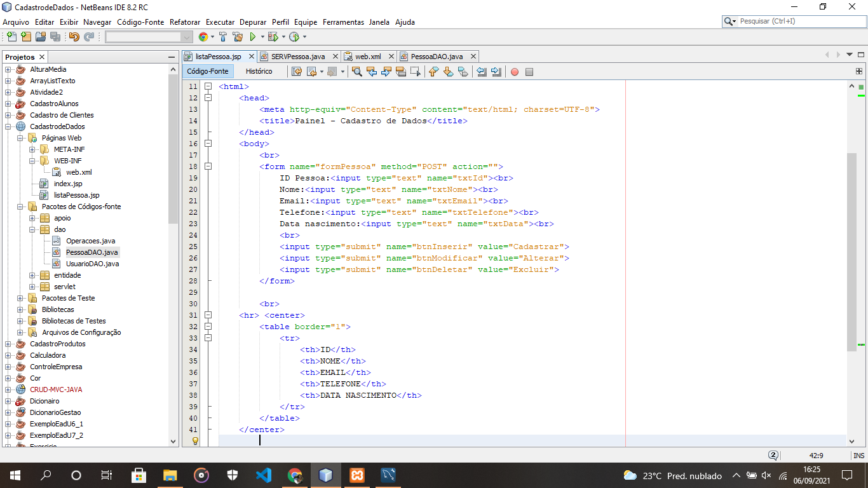Switch to the SERVPessoa.java tab
The width and height of the screenshot is (868, 488).
coord(297,57)
